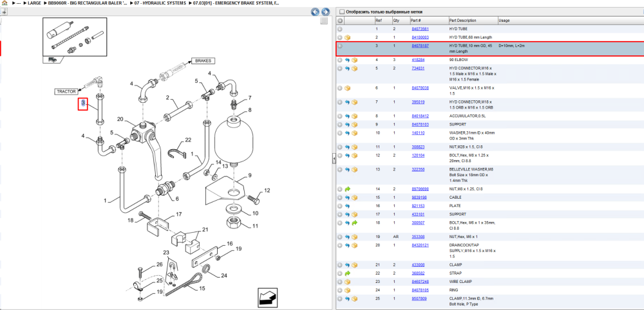Toggle the round select button for STRAP row

[x=340, y=273]
